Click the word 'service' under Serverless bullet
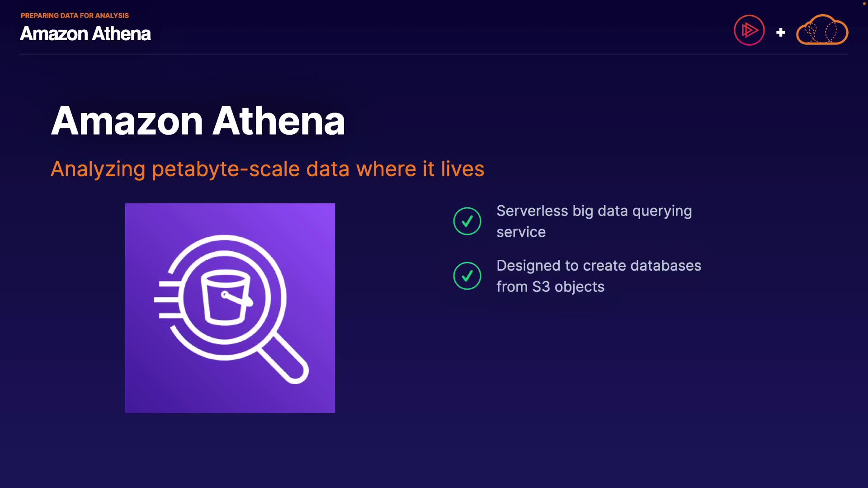This screenshot has width=868, height=488. [x=521, y=232]
